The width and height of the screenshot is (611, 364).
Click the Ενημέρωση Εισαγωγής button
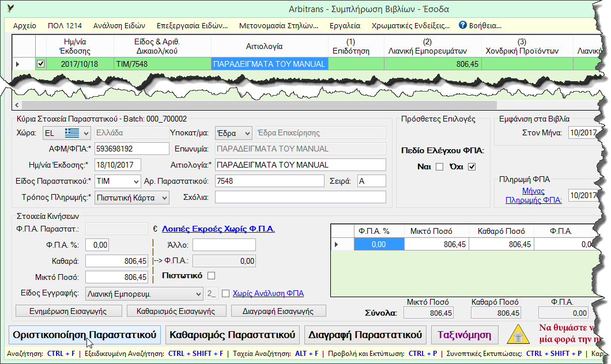point(69,311)
